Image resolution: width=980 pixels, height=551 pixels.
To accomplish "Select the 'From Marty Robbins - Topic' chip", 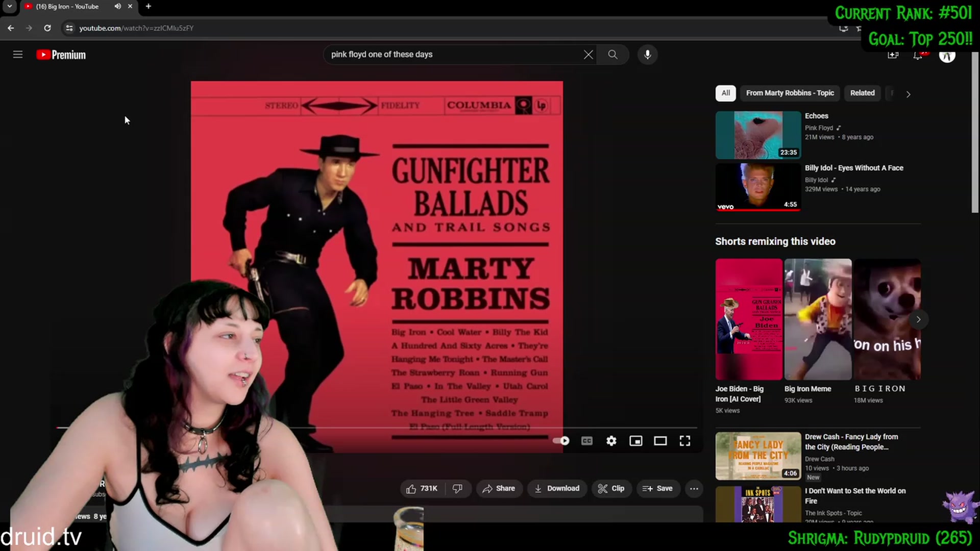I will pyautogui.click(x=790, y=93).
